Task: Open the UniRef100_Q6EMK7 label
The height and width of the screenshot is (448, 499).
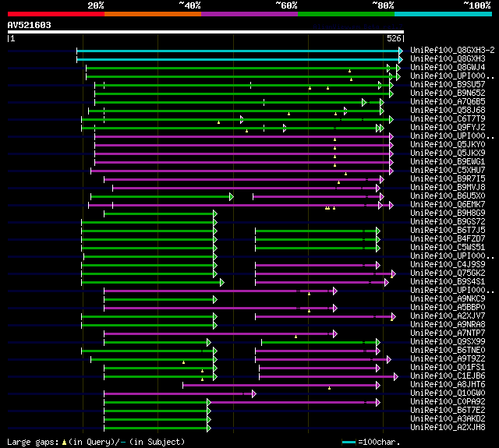Action: click(x=448, y=205)
